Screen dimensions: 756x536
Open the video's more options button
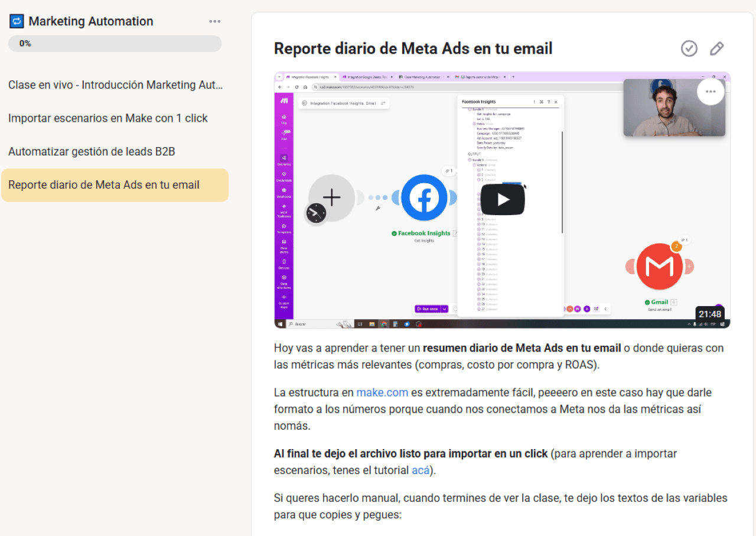click(x=711, y=92)
